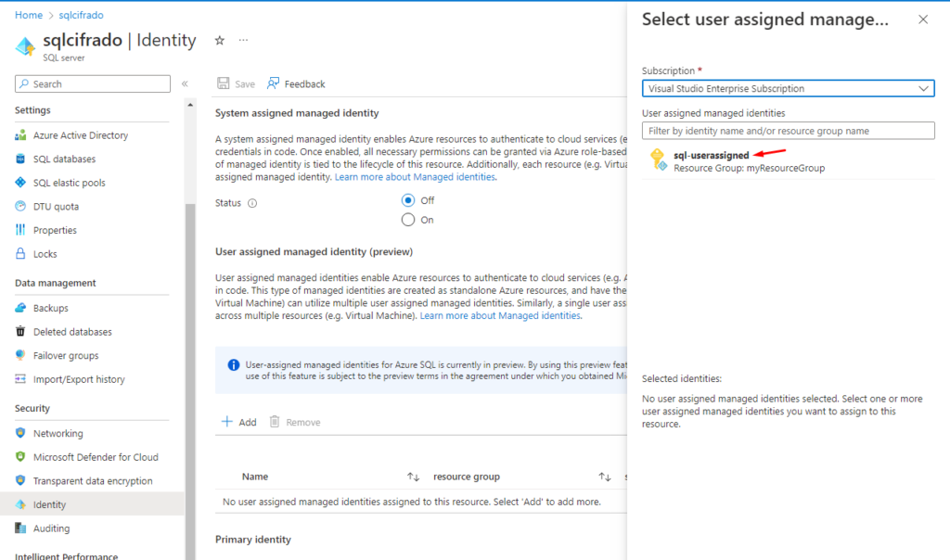Click Resource Group: myResourceGroup text
This screenshot has width=950, height=560.
pos(749,169)
